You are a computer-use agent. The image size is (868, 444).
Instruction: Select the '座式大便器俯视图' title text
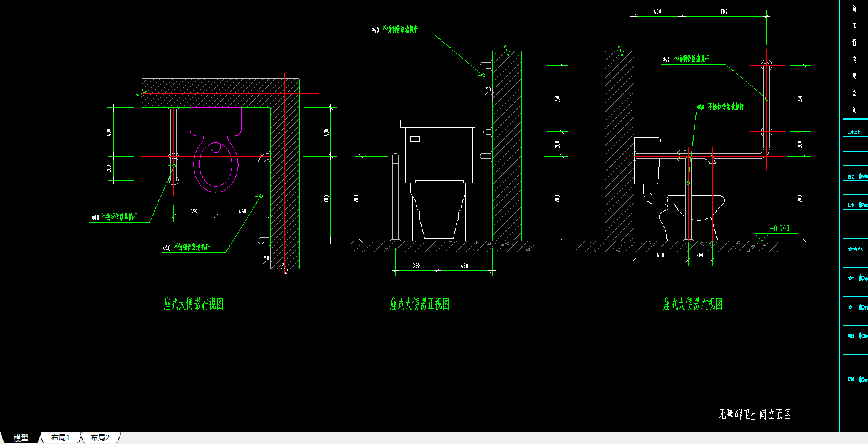point(193,304)
